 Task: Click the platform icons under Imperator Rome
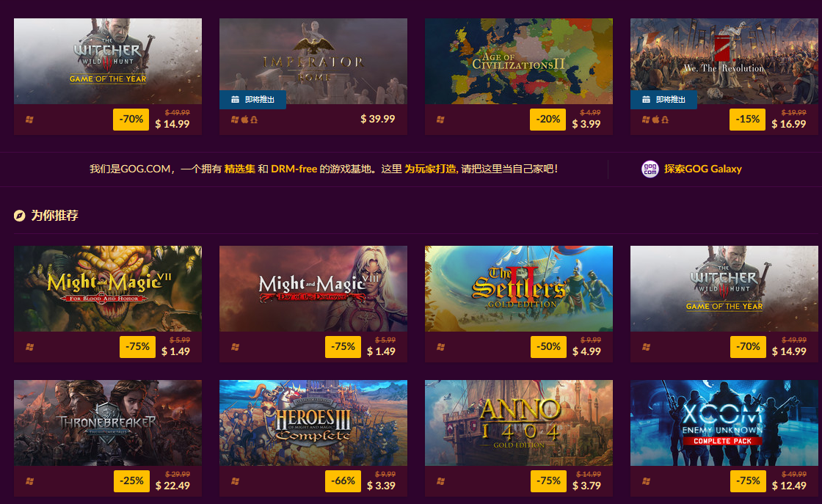pyautogui.click(x=244, y=120)
